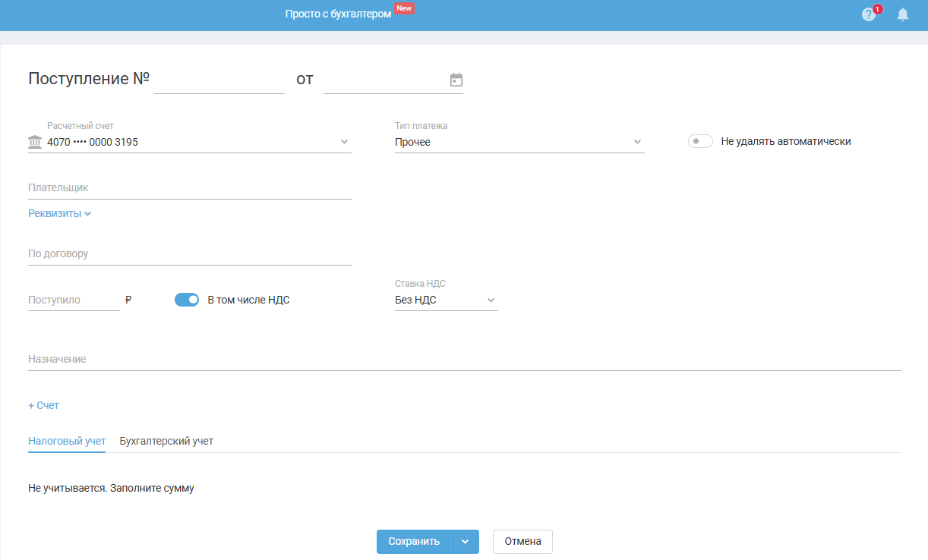The height and width of the screenshot is (560, 928).
Task: Expand the 'Реквизиты' section
Action: click(x=59, y=214)
